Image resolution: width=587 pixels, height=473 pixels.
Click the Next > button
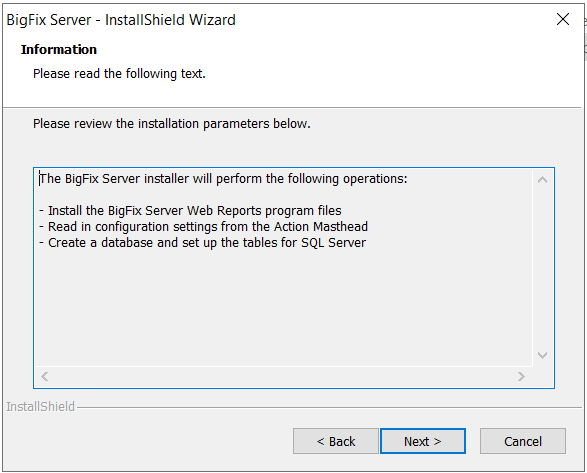[423, 441]
